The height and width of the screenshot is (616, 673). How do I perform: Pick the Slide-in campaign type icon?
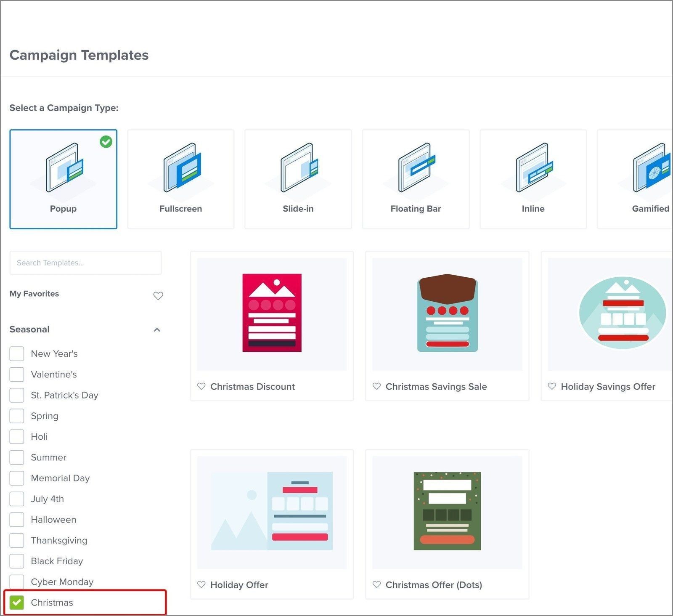tap(299, 167)
